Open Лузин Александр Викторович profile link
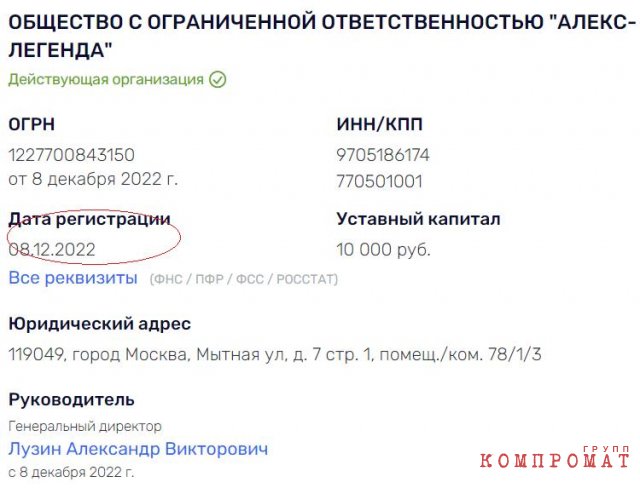640x488 pixels. [138, 449]
